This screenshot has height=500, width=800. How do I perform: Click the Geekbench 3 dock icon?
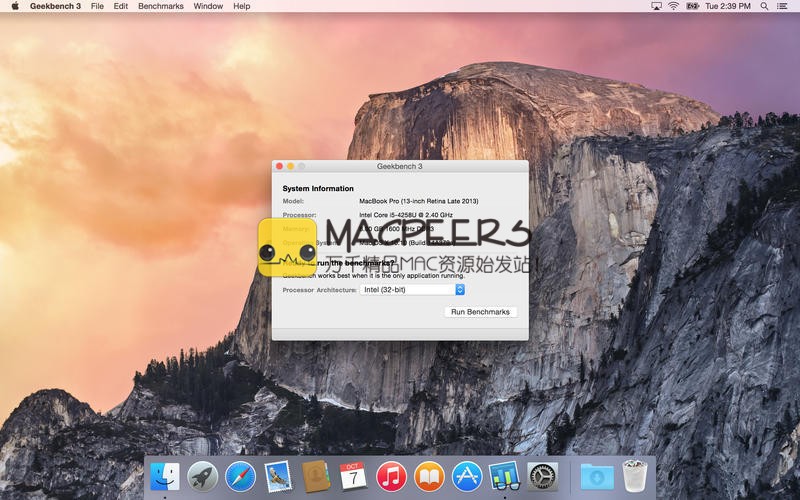(x=505, y=477)
